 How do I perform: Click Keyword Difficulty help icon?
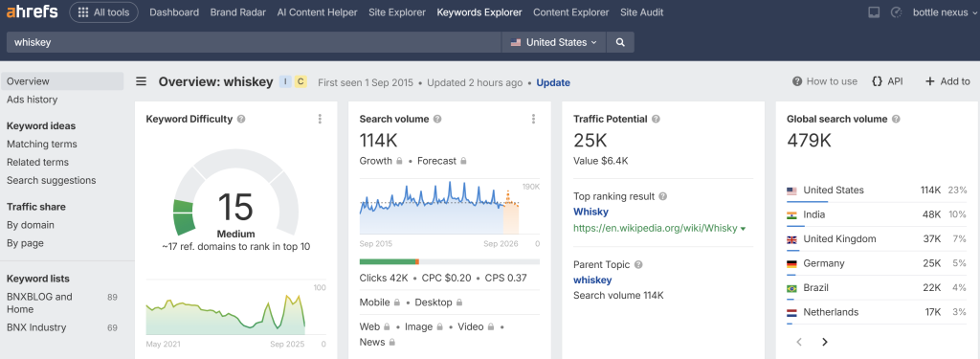coord(241,119)
